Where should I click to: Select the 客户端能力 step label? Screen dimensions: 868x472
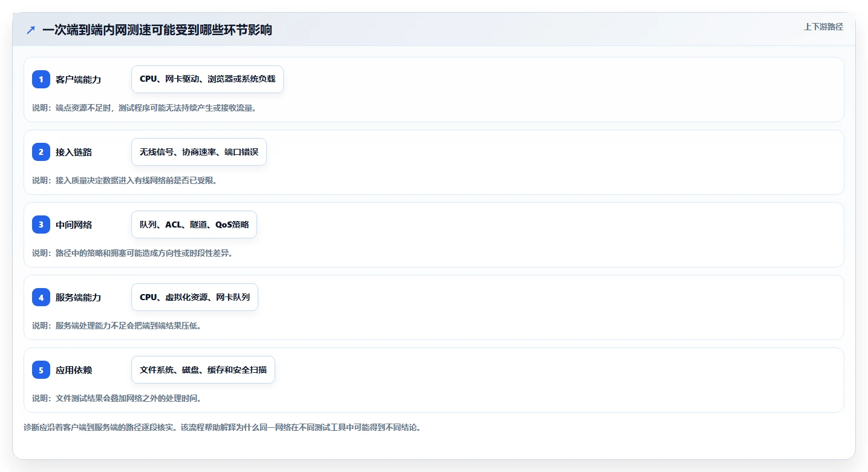(78, 79)
